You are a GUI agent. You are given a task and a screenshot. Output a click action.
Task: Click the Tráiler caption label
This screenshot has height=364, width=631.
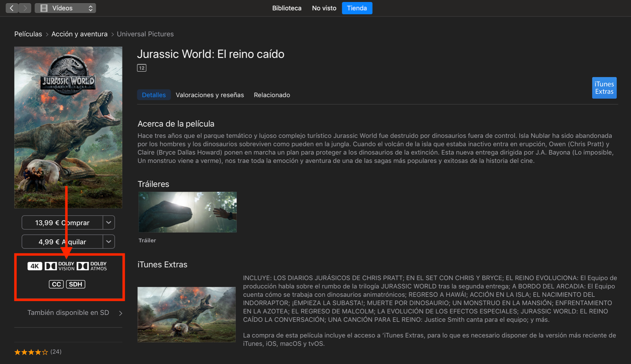(147, 240)
